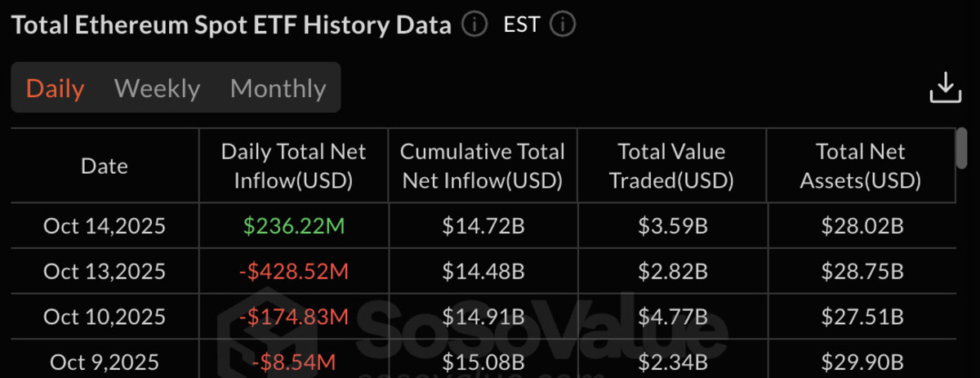The height and width of the screenshot is (378, 980).
Task: Select the Monthly tab
Action: 278,88
